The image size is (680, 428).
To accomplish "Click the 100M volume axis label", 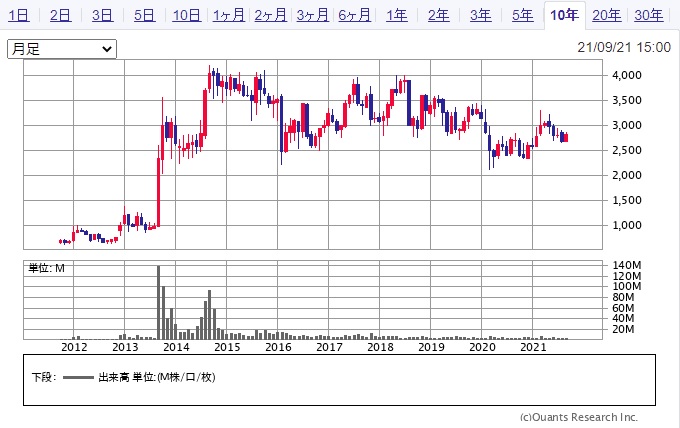I will [x=627, y=286].
